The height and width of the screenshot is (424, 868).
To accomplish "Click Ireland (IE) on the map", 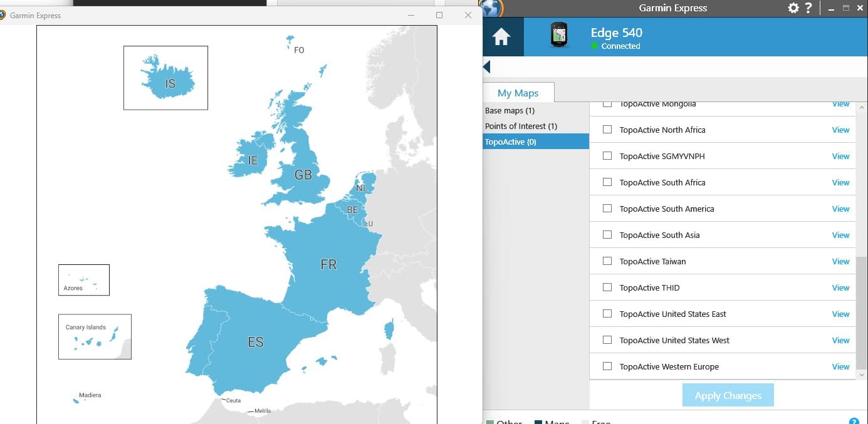I will click(x=253, y=160).
